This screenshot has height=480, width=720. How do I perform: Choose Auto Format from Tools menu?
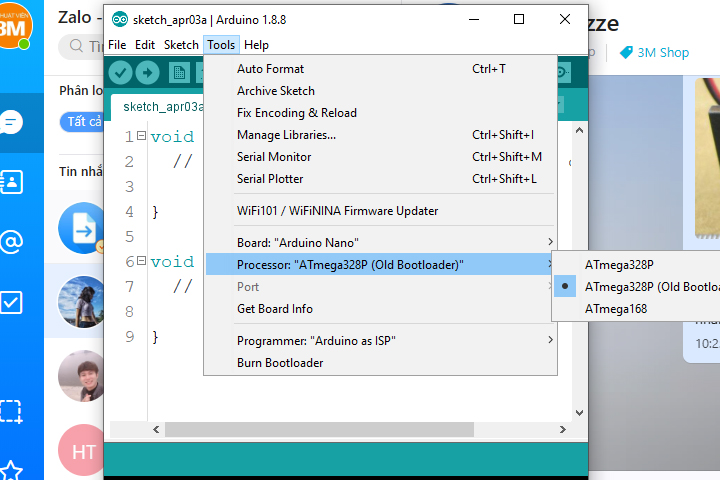click(x=380, y=69)
